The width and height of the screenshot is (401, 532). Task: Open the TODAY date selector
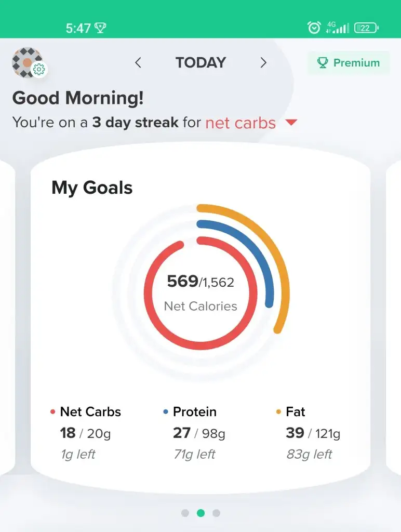coord(200,62)
